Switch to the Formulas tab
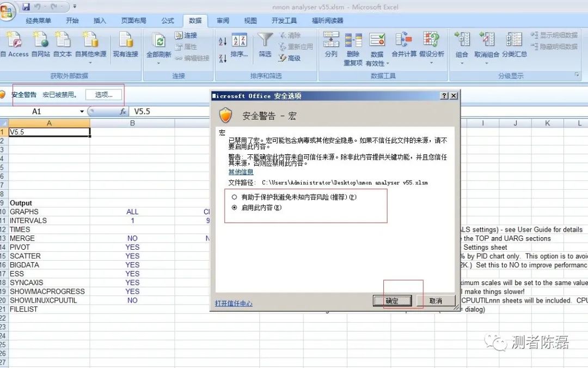 (x=168, y=21)
